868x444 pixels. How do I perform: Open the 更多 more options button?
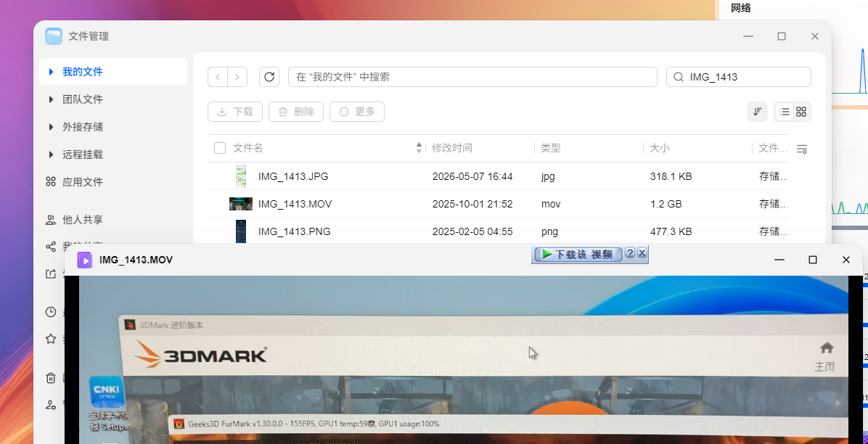click(357, 112)
